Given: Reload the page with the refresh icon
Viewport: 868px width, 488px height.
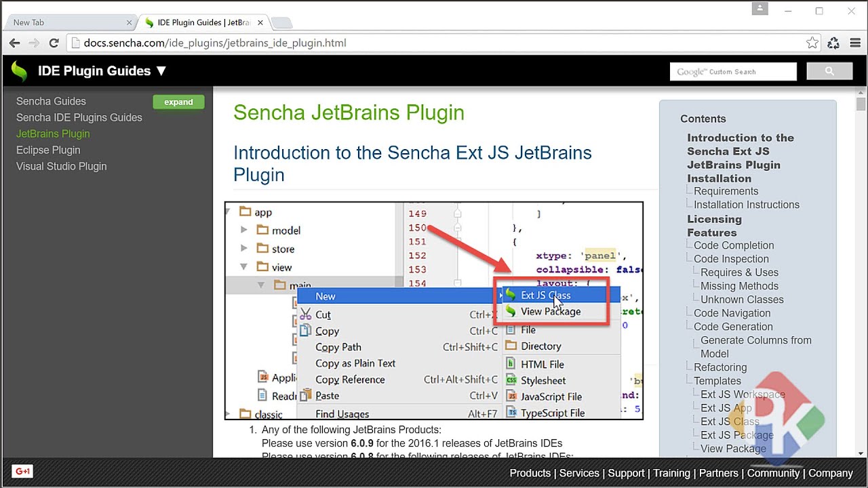Looking at the screenshot, I should click(x=54, y=43).
